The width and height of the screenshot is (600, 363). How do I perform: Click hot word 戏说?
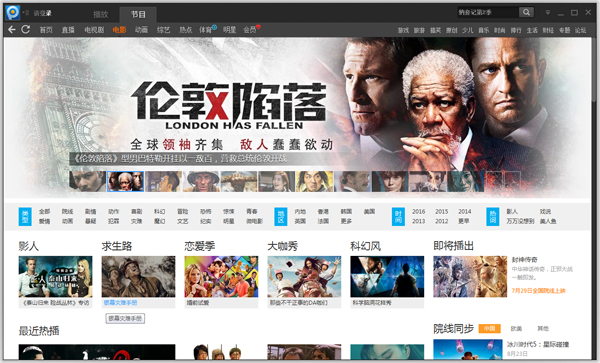tap(545, 212)
